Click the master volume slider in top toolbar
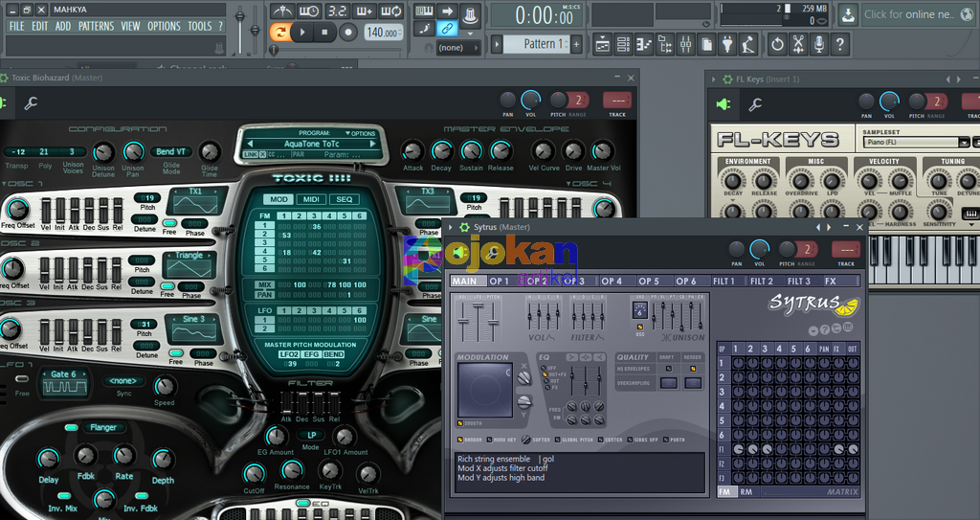Viewport: 980px width, 520px height. coord(240,30)
